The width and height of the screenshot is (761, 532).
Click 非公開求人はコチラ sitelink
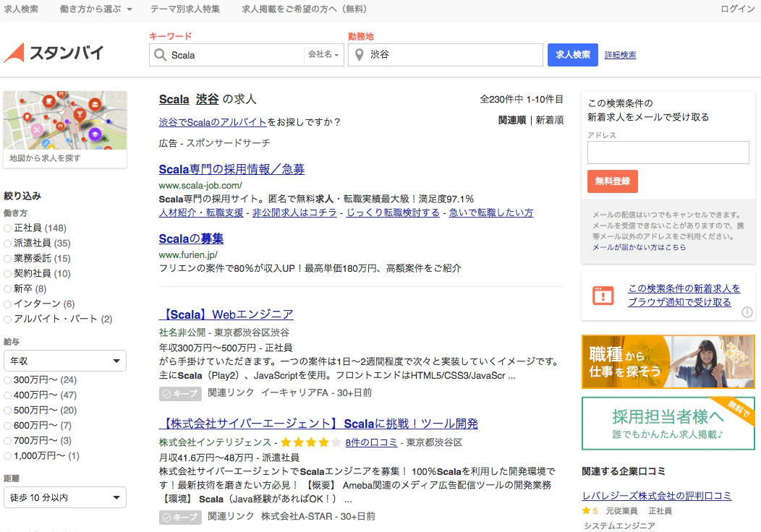(x=294, y=213)
